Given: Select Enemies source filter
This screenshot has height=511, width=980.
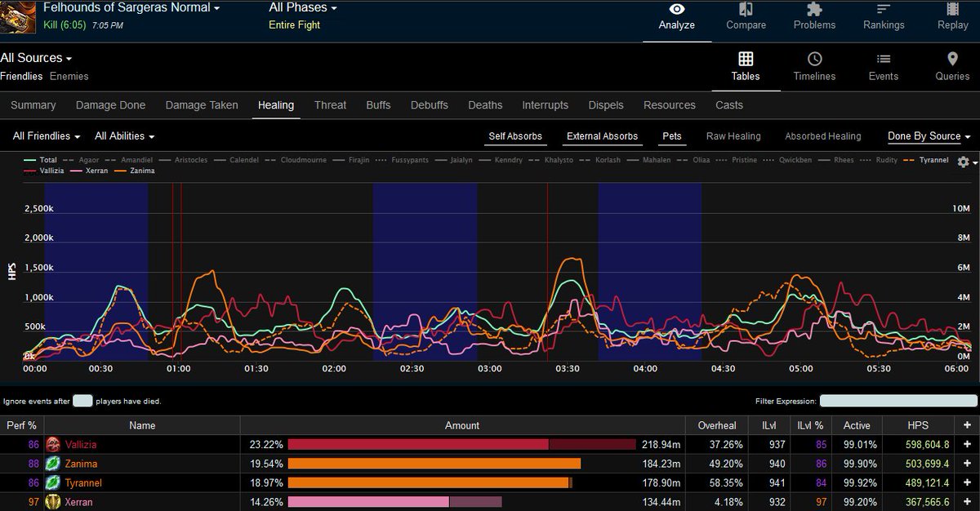Looking at the screenshot, I should click(x=69, y=76).
